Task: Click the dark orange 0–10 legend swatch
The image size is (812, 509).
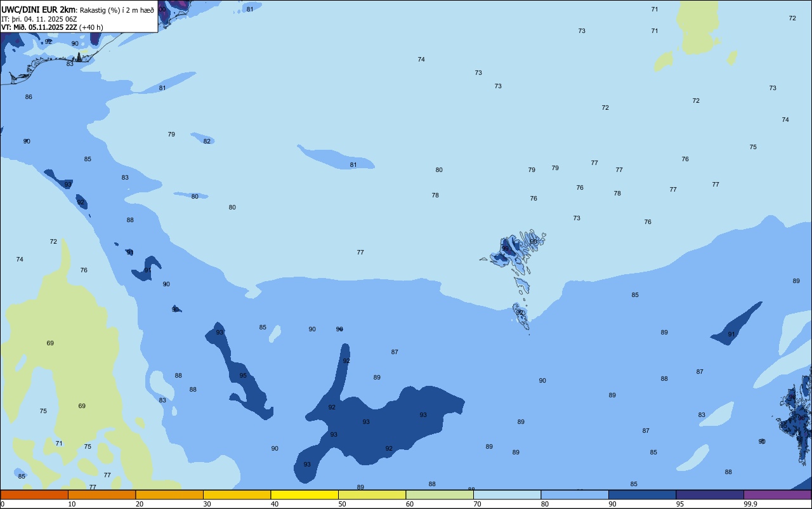Action: 34,494
